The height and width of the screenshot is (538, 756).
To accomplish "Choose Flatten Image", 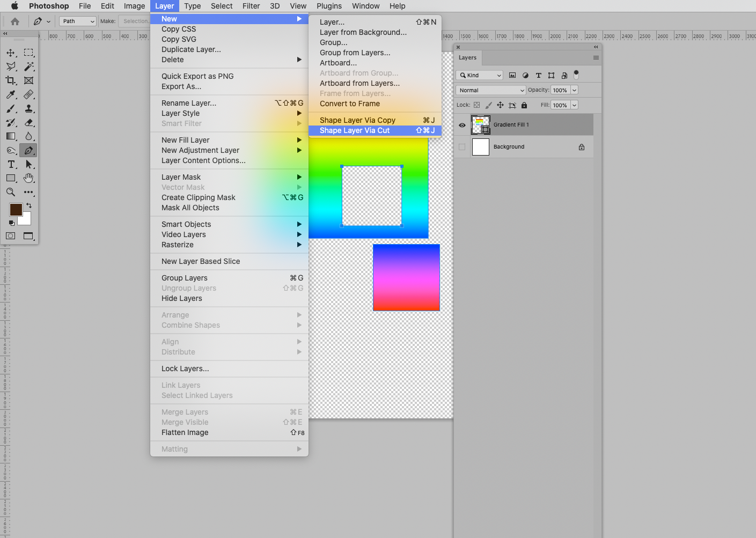I will tap(230, 432).
